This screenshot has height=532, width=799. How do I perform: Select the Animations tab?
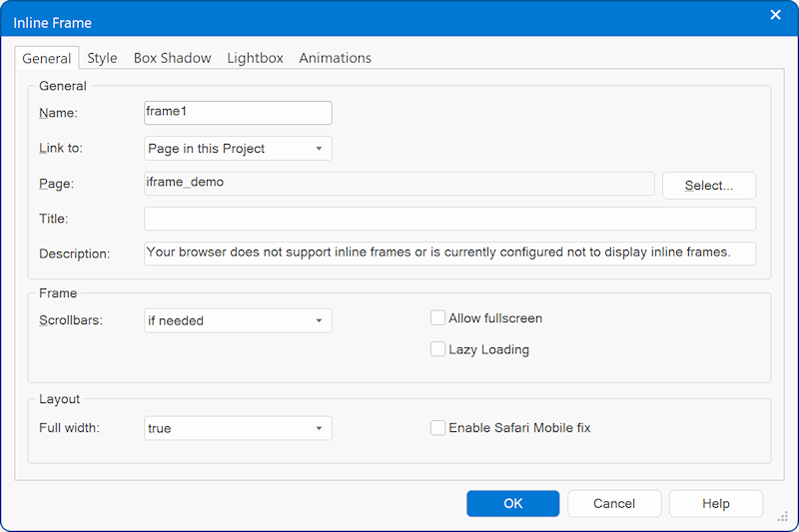335,58
